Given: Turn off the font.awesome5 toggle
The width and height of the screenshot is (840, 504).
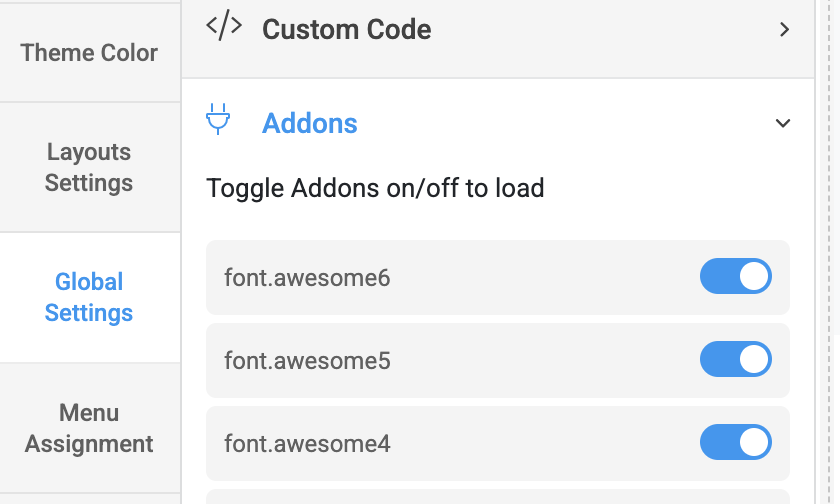Looking at the screenshot, I should tap(735, 359).
